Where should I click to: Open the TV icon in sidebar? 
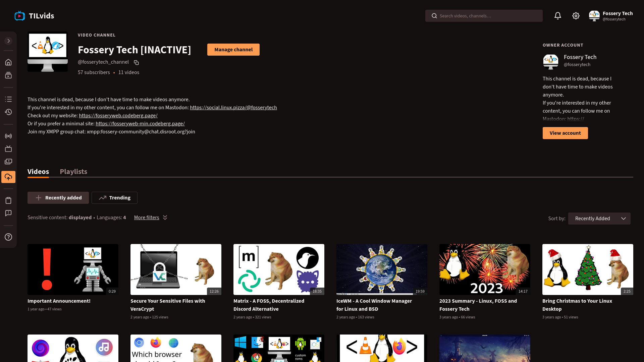tap(8, 149)
